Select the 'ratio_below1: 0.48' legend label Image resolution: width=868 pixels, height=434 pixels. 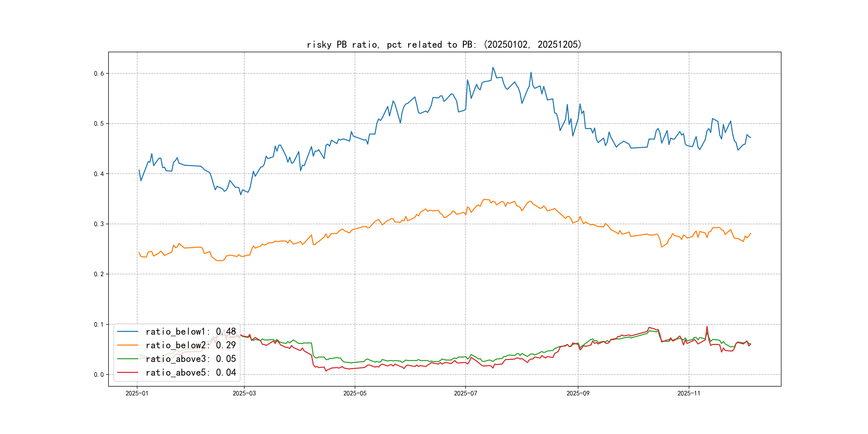[x=191, y=332]
